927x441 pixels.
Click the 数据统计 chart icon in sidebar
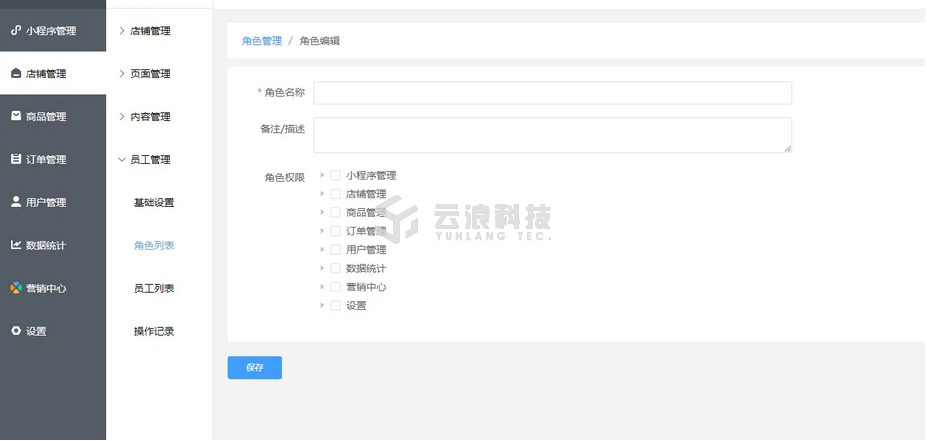click(16, 245)
